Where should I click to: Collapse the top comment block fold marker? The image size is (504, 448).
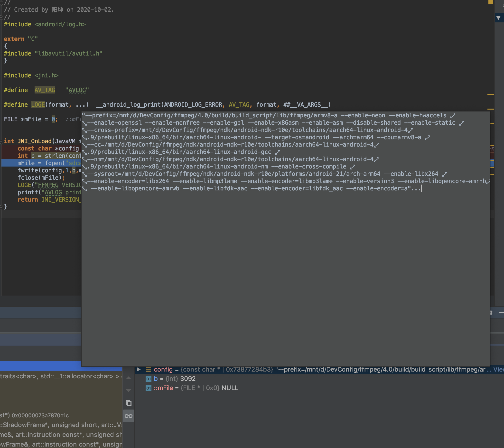(1, 3)
